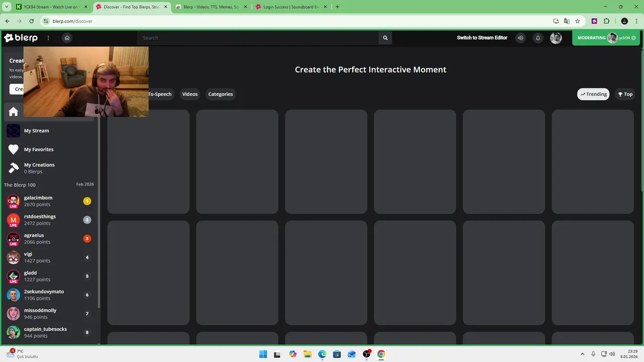This screenshot has height=362, width=644.
Task: Open the Windows Start menu
Action: point(263,354)
